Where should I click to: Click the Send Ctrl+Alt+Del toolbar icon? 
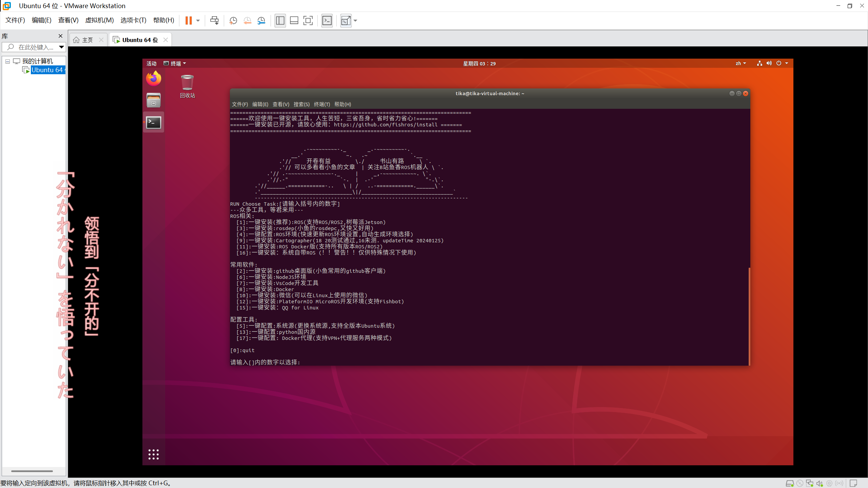tap(214, 21)
